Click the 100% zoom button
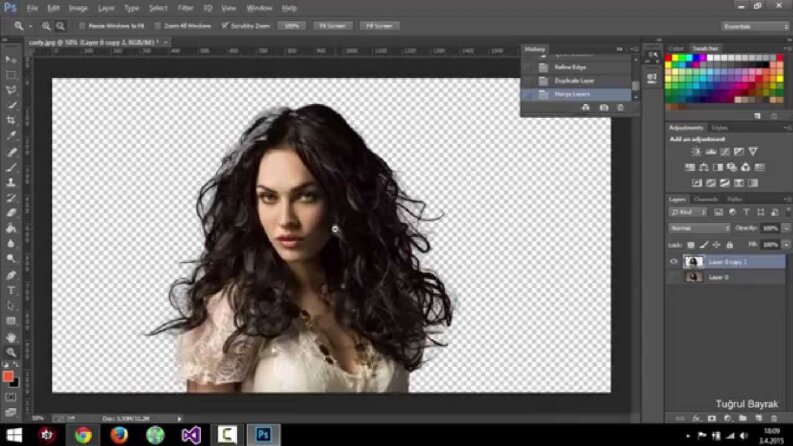 tap(292, 26)
